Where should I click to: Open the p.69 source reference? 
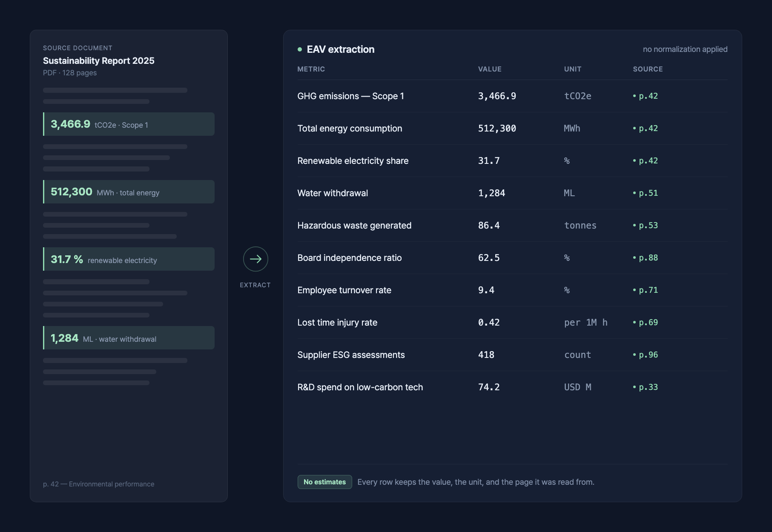point(646,323)
